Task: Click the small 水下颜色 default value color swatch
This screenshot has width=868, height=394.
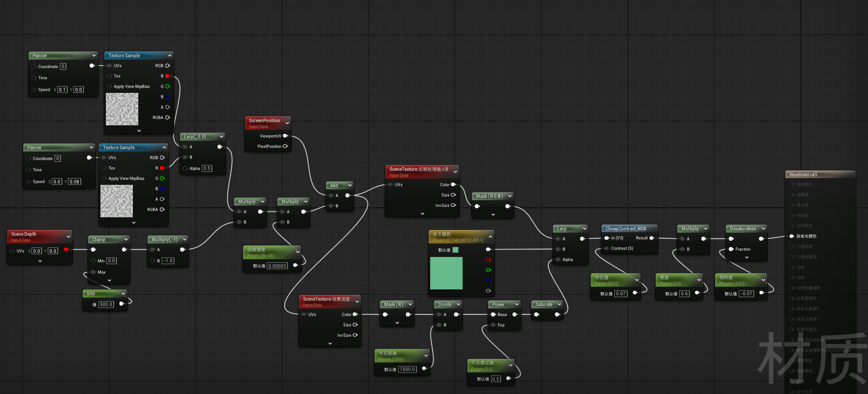Action: [x=455, y=250]
